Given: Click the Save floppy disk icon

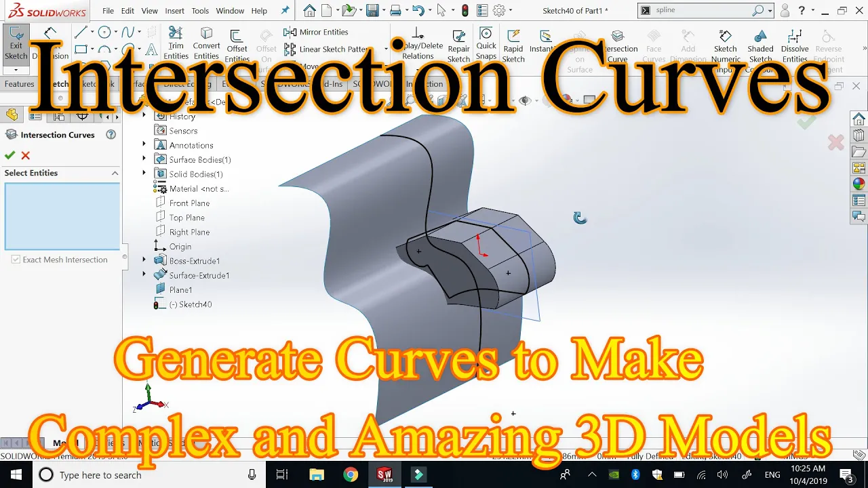Looking at the screenshot, I should click(372, 10).
